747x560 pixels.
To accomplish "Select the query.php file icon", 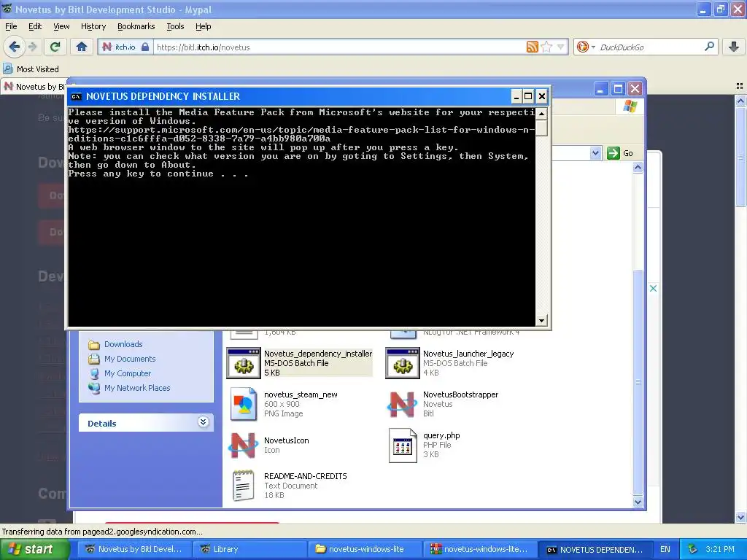I will 403,445.
